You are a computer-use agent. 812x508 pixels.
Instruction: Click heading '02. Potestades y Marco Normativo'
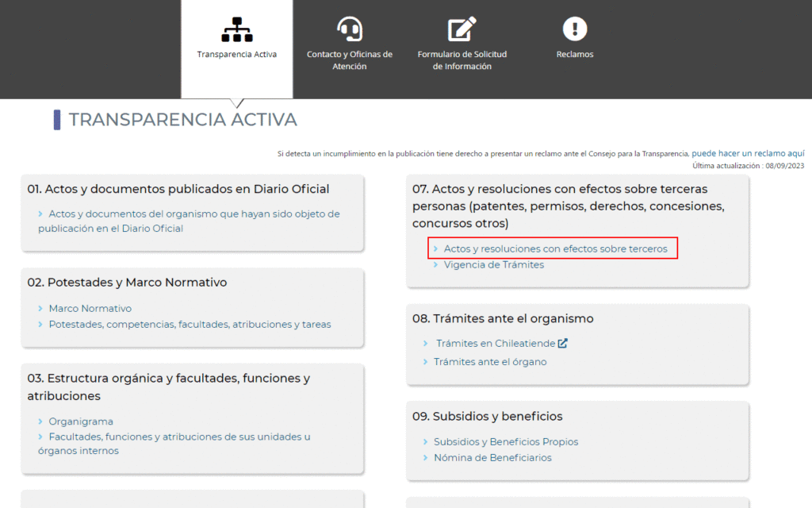(127, 283)
